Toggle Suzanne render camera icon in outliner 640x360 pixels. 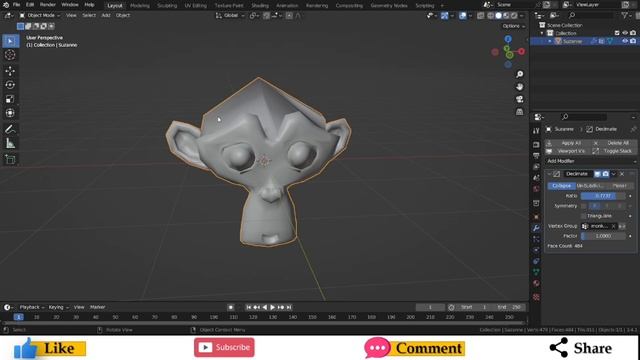pos(633,41)
